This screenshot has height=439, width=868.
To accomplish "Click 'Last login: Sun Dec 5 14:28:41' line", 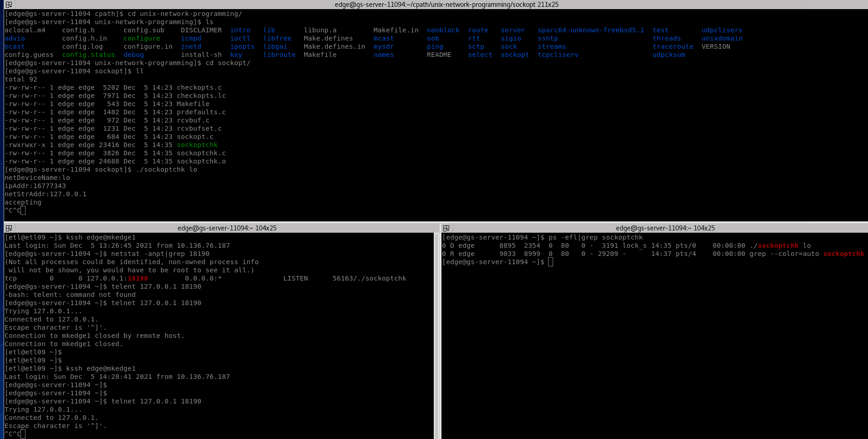I will pos(117,377).
